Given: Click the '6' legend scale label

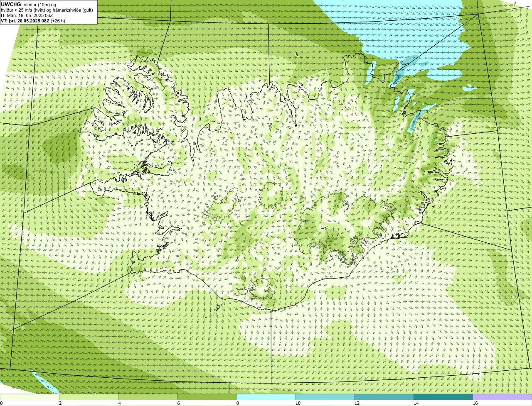Looking at the screenshot, I should tap(178, 403).
